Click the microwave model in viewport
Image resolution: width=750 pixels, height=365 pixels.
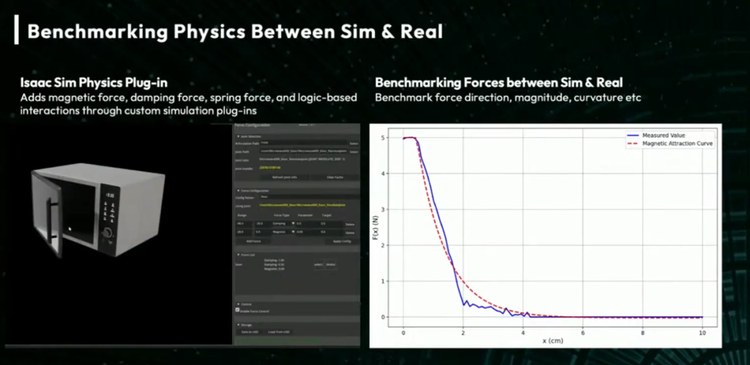[98, 208]
